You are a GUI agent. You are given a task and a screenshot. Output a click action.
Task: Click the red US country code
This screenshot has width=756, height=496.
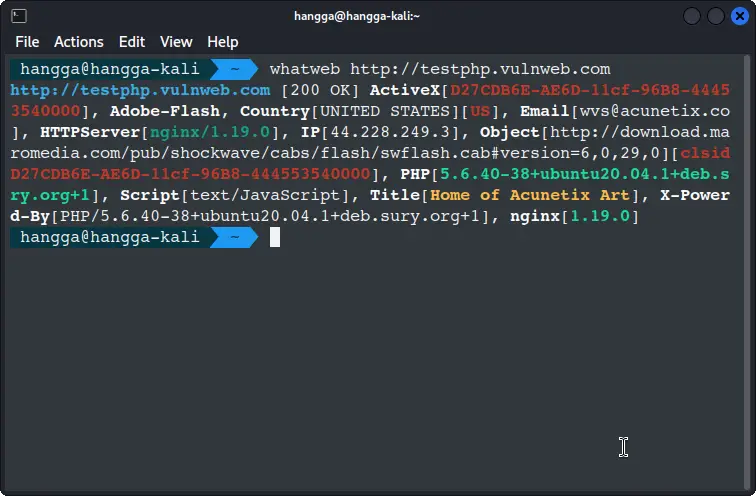point(479,111)
